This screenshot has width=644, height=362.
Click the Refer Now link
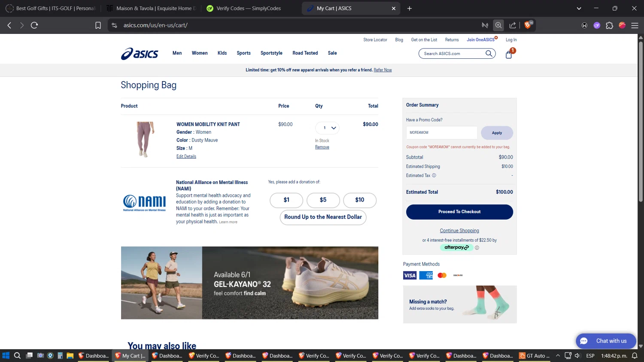tap(383, 70)
